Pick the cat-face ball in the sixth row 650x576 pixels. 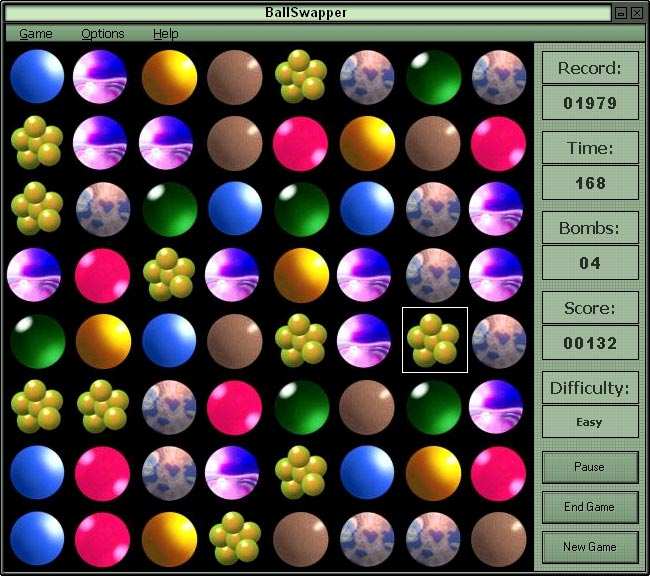click(x=169, y=407)
